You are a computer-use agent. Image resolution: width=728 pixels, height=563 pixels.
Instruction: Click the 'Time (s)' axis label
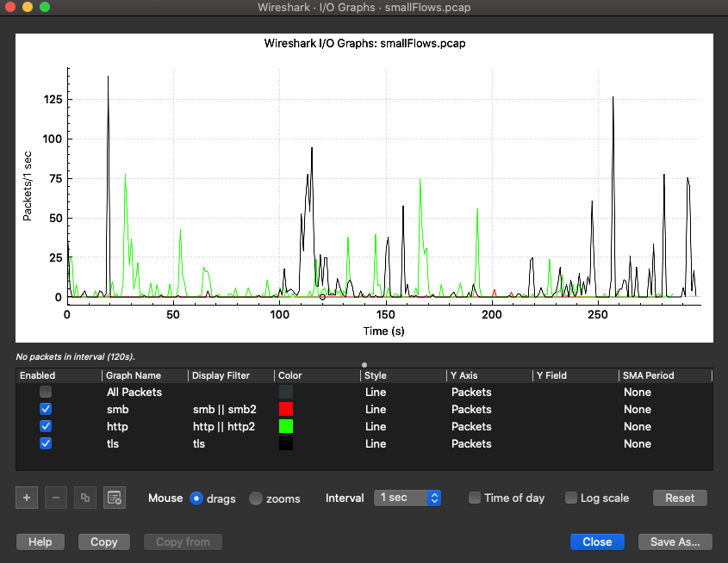click(383, 331)
